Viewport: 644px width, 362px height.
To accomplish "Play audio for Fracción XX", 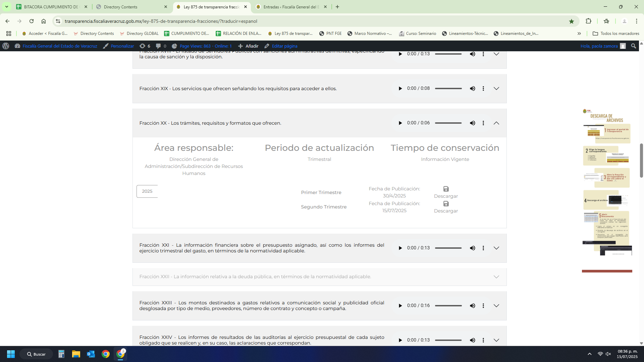I will (400, 123).
